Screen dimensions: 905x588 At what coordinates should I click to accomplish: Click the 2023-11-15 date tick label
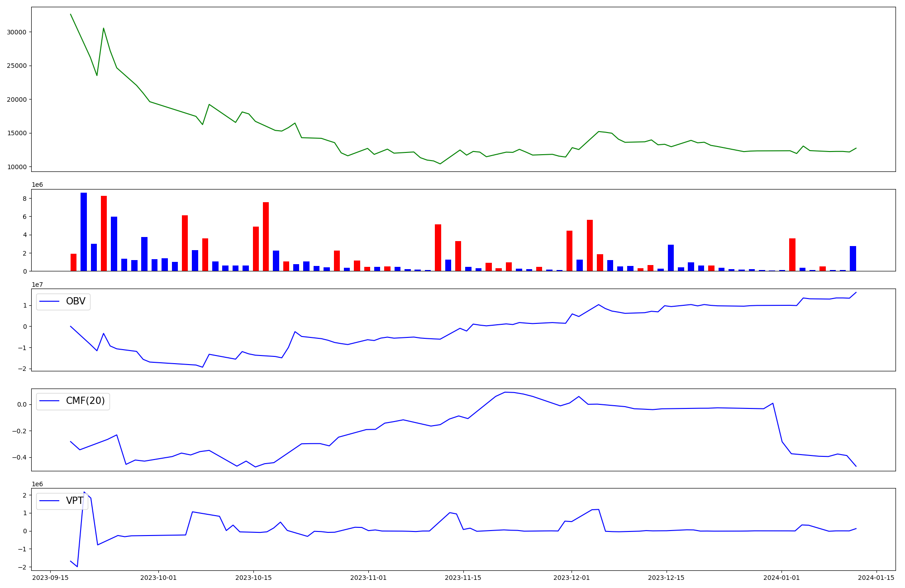pyautogui.click(x=463, y=578)
